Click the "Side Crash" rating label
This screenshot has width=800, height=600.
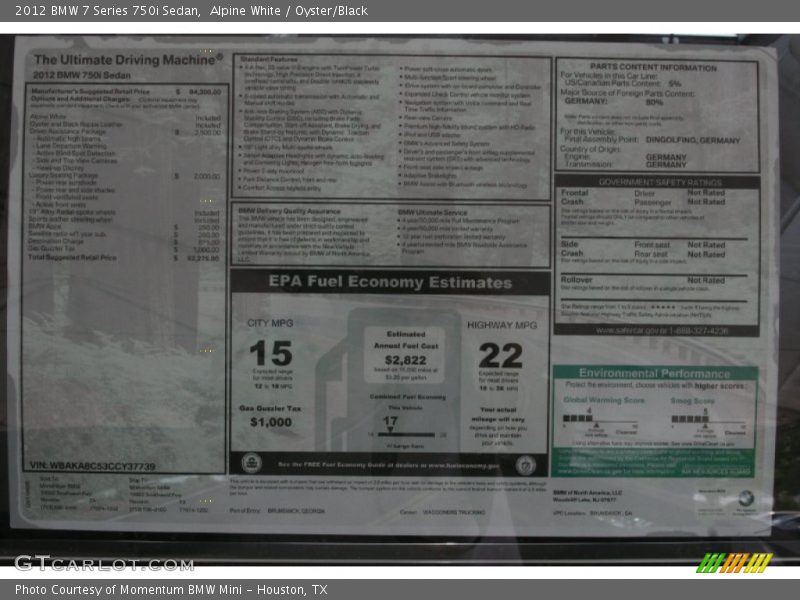(572, 248)
